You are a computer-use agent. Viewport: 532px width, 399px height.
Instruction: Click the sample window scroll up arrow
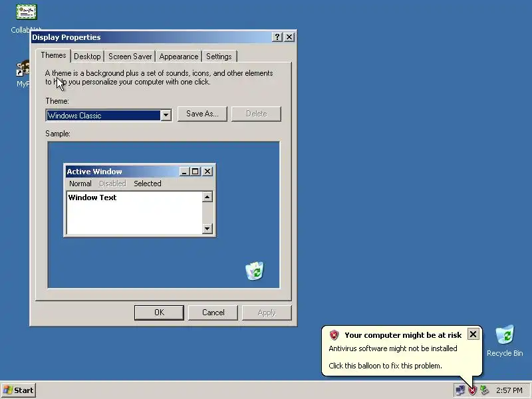pos(207,197)
